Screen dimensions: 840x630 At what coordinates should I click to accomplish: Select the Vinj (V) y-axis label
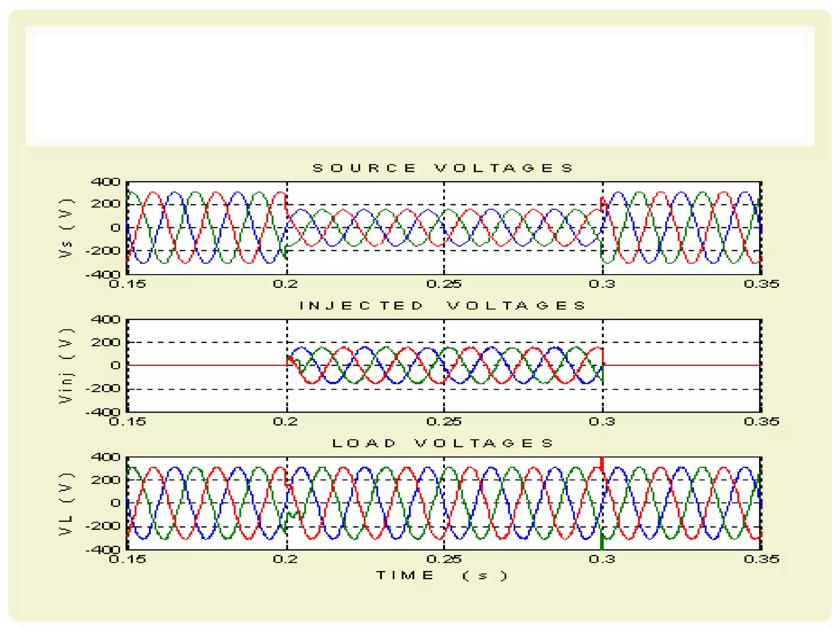point(66,365)
